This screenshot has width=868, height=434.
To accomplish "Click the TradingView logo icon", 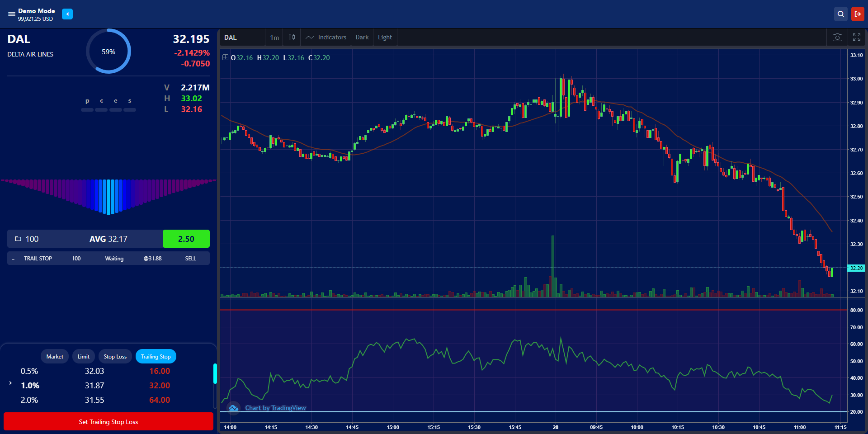I will click(233, 408).
